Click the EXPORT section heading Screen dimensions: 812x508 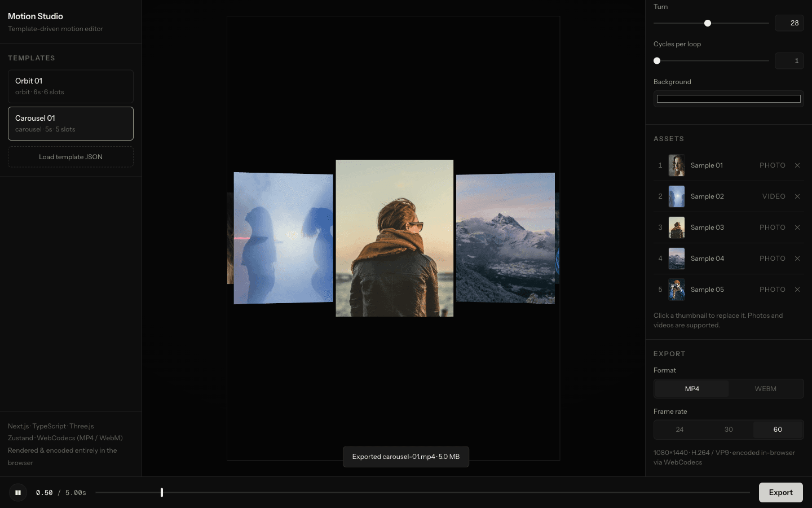[669, 354]
